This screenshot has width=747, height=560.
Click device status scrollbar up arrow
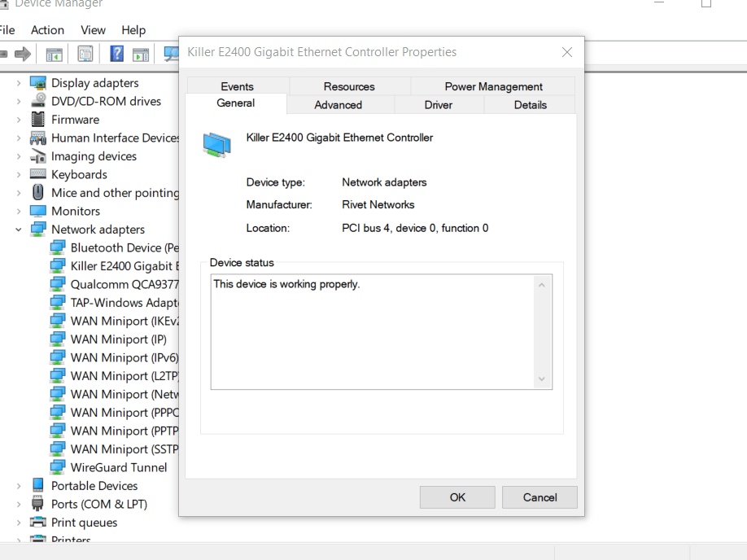tap(542, 285)
